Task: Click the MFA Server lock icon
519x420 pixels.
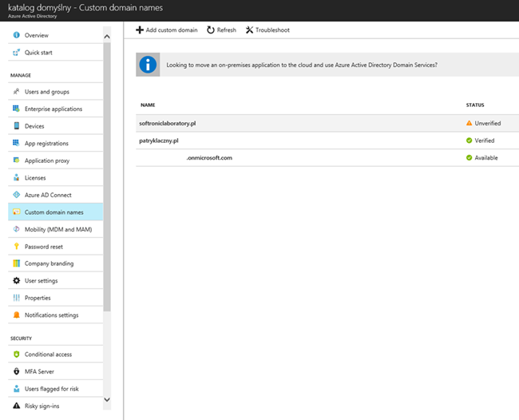Action: [16, 371]
